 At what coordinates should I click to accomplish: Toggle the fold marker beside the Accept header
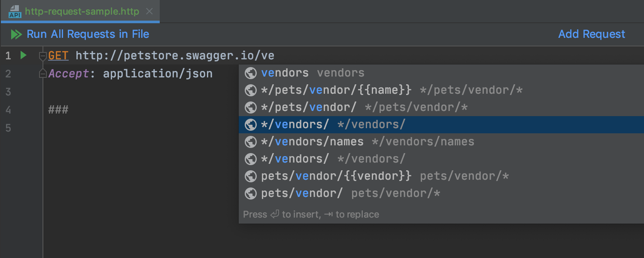pyautogui.click(x=43, y=74)
